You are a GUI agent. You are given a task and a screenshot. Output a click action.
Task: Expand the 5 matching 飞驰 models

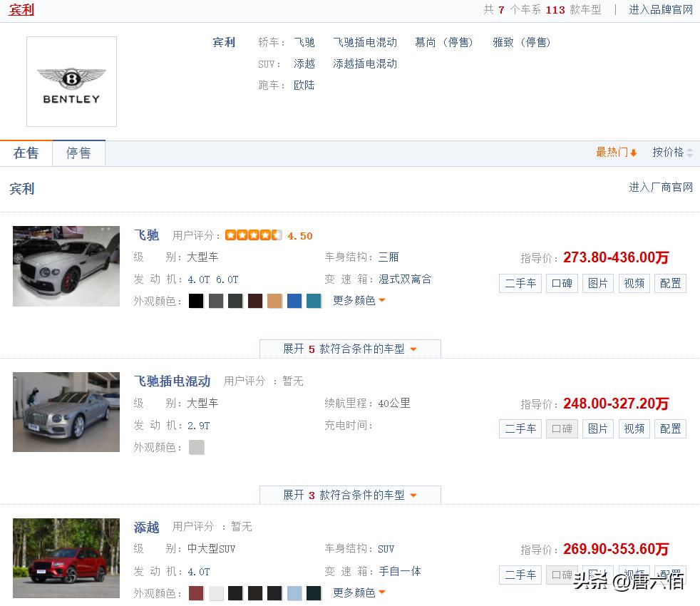[349, 349]
